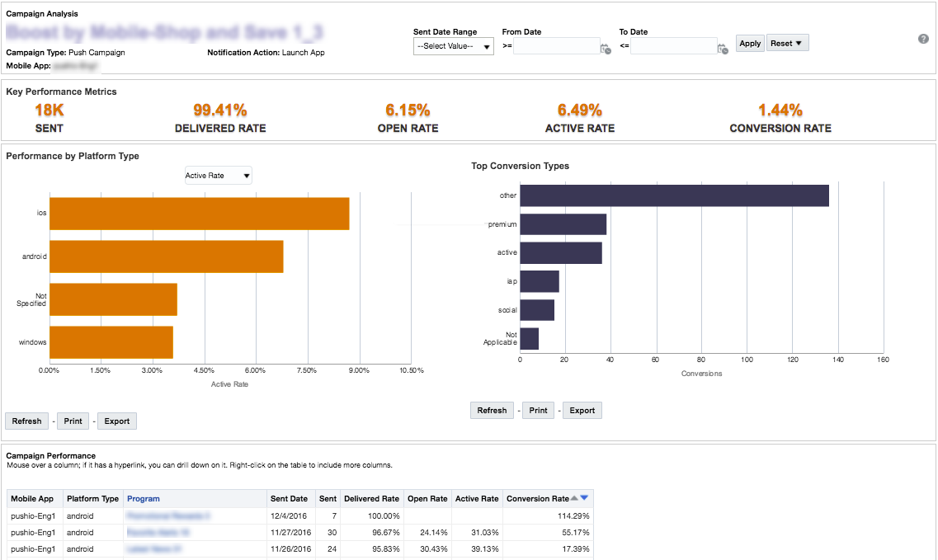This screenshot has height=560, width=938.
Task: Open the To Date calendar picker
Action: tap(723, 49)
